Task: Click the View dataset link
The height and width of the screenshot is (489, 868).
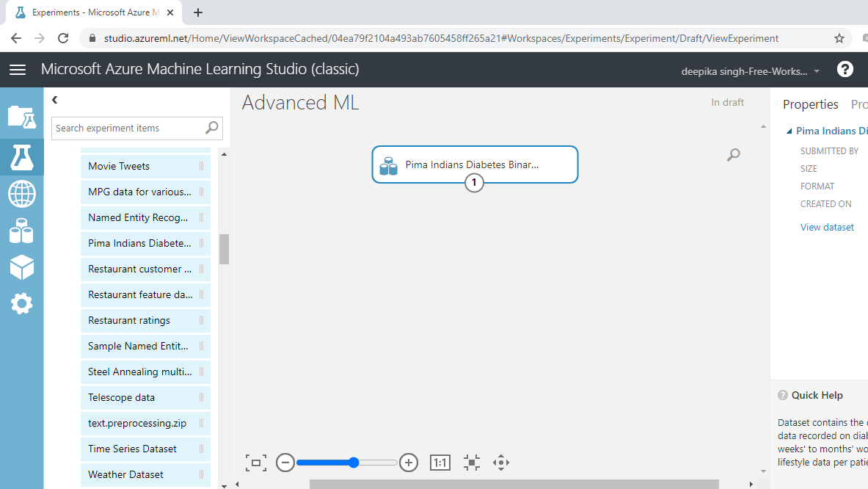Action: pos(827,227)
